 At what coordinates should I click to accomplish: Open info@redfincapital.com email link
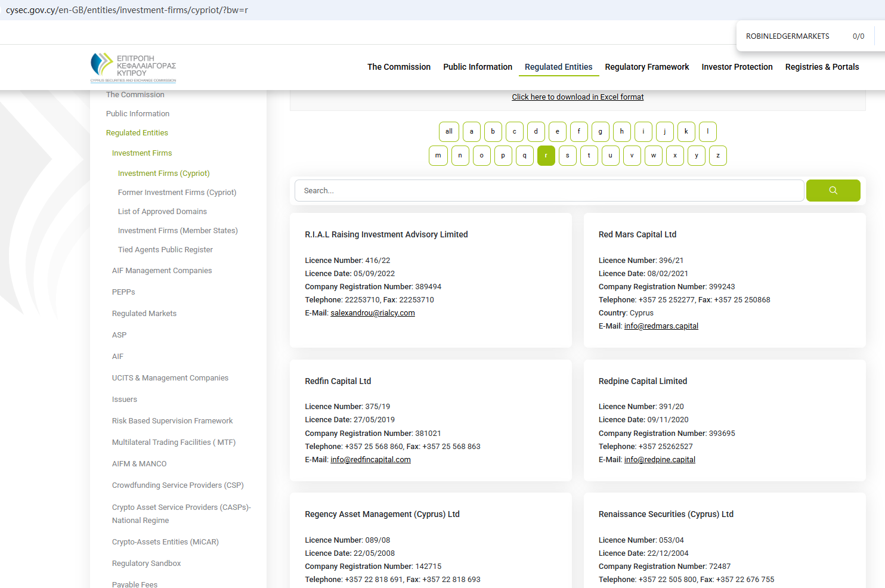[x=370, y=460]
